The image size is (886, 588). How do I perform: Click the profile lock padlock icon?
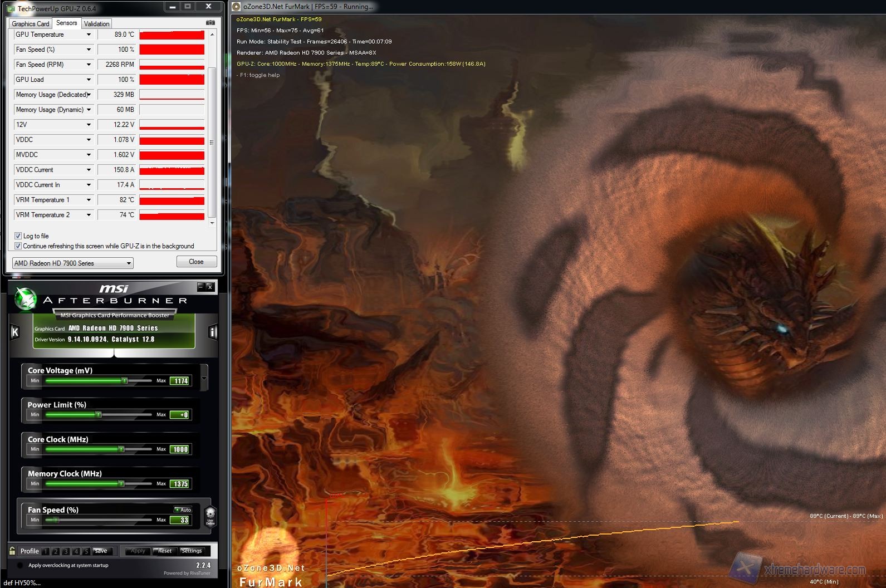pyautogui.click(x=12, y=551)
